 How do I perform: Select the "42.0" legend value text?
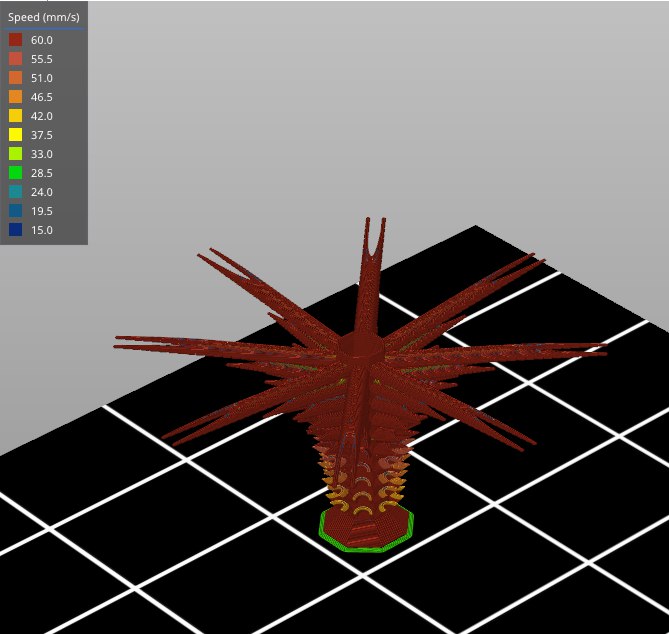(x=42, y=116)
